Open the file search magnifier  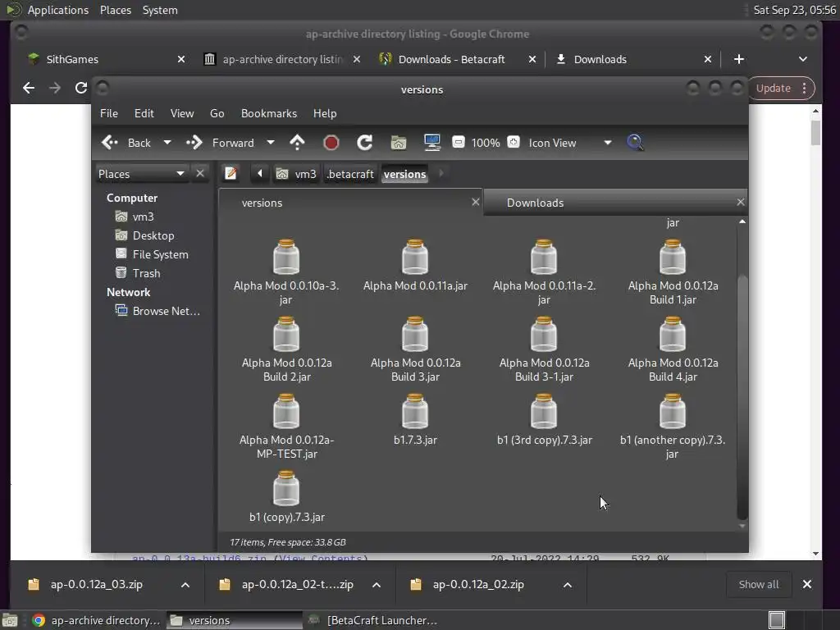[x=635, y=143]
